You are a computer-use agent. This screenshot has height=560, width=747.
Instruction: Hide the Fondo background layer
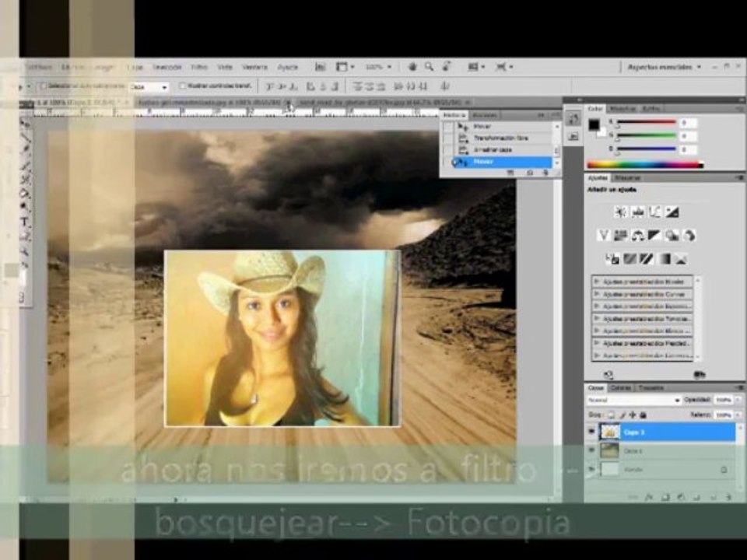pyautogui.click(x=591, y=469)
